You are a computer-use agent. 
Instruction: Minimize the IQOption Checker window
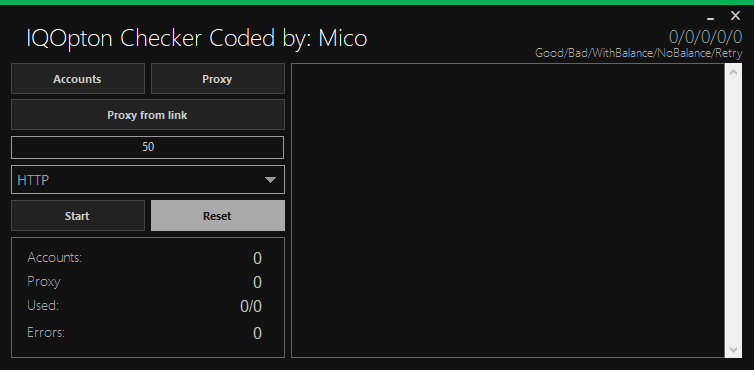point(710,18)
